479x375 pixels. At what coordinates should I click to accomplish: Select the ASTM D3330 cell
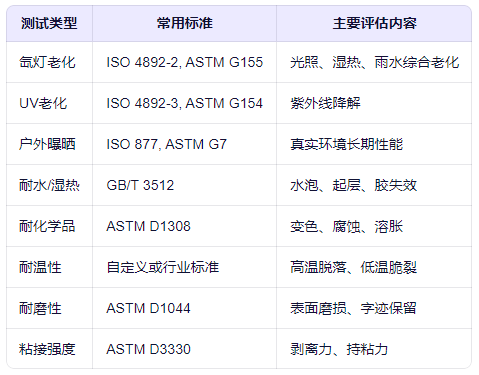[x=184, y=349]
